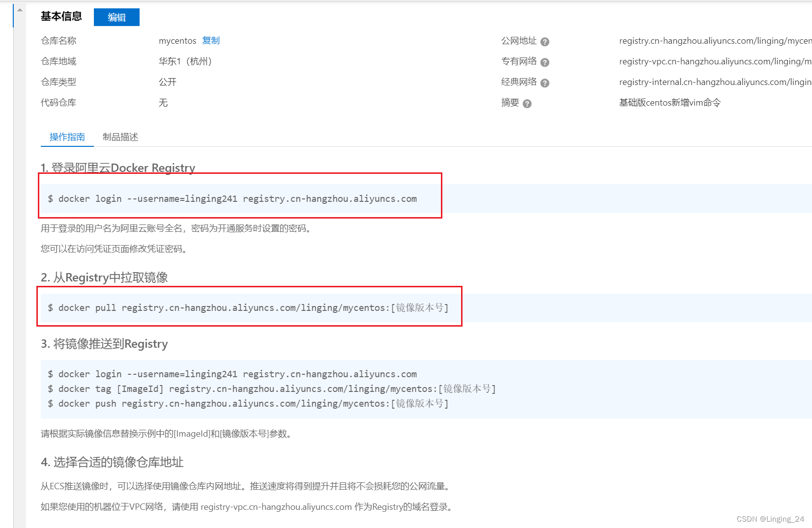The image size is (812, 528).
Task: Click the scroll-up arrow in left scrollbar
Action: point(20,10)
